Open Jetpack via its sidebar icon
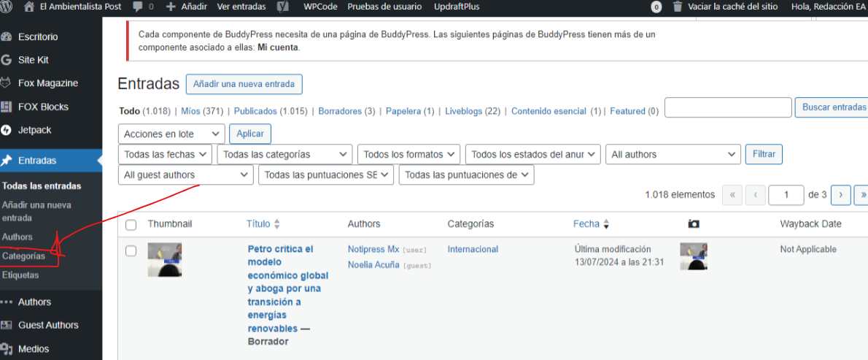Image resolution: width=868 pixels, height=360 pixels. tap(7, 130)
